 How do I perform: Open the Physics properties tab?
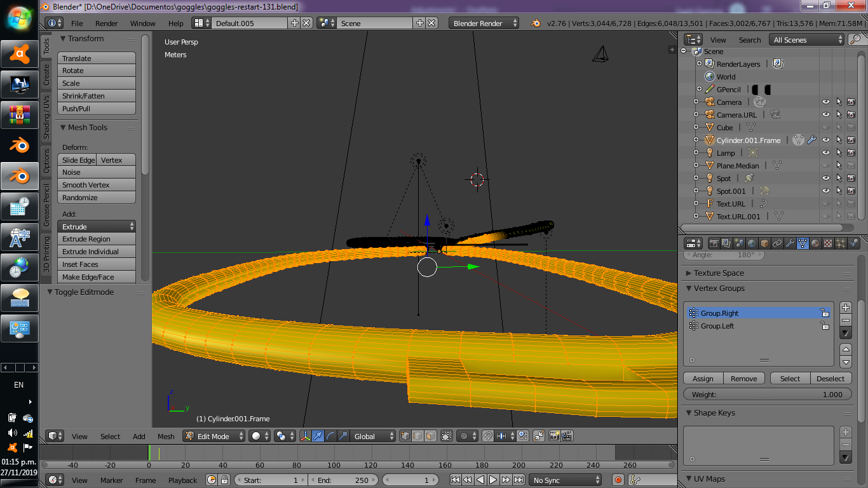(853, 243)
